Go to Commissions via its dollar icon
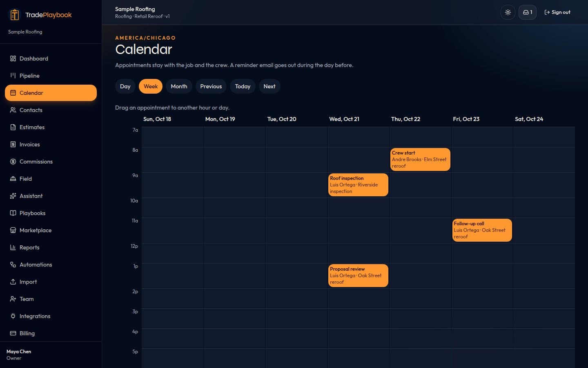This screenshot has width=588, height=368. click(x=13, y=162)
